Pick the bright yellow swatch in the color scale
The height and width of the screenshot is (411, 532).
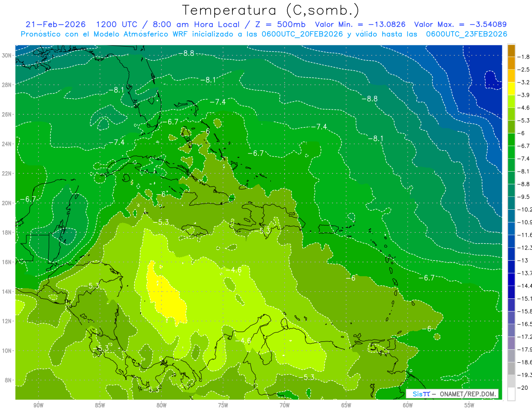511,89
